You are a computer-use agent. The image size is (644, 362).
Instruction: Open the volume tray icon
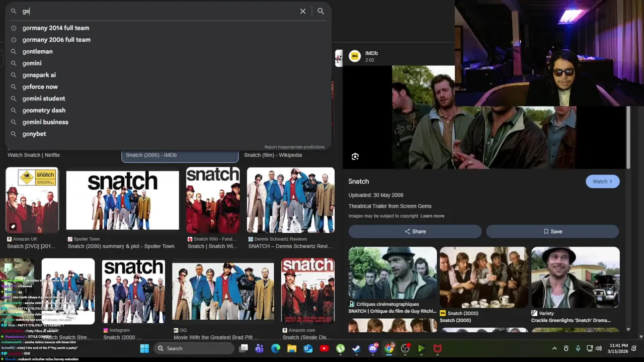click(599, 348)
